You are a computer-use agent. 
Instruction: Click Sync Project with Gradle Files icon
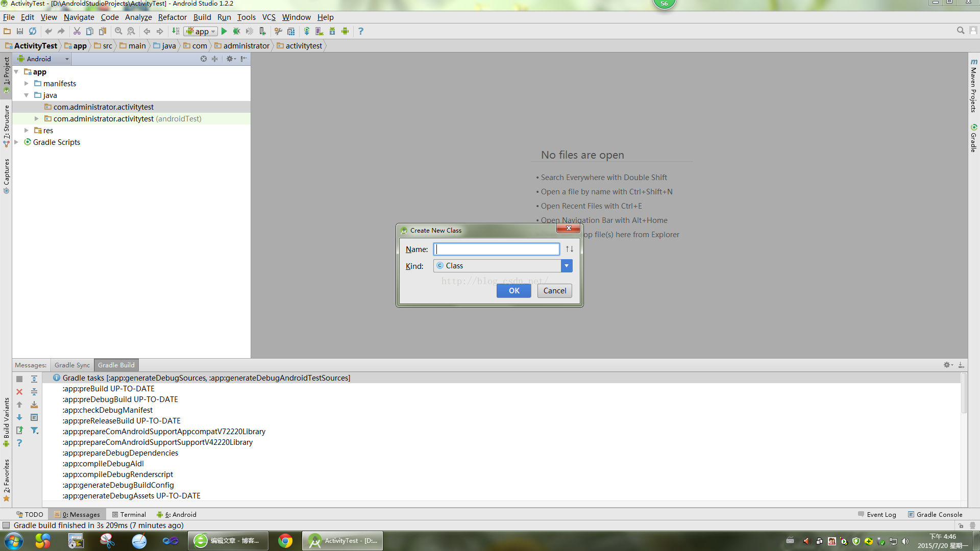pyautogui.click(x=307, y=31)
